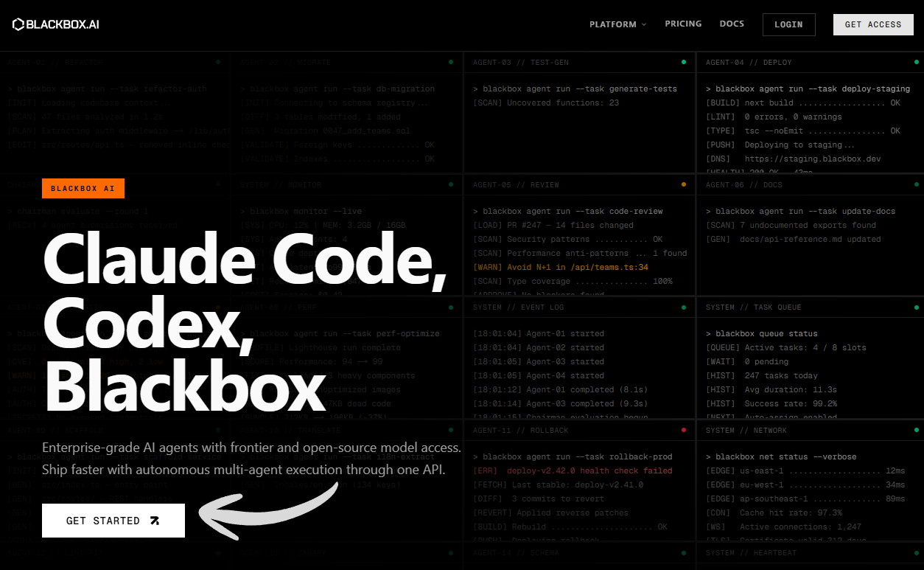Click '[SCAN] Type coverage ... 100%' line
This screenshot has width=924, height=570.
(573, 282)
